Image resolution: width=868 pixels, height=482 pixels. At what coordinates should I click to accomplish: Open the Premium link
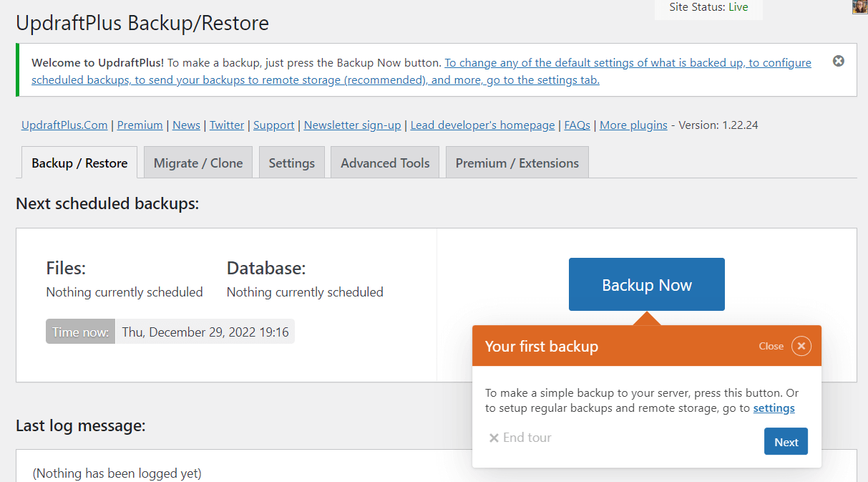tap(140, 125)
